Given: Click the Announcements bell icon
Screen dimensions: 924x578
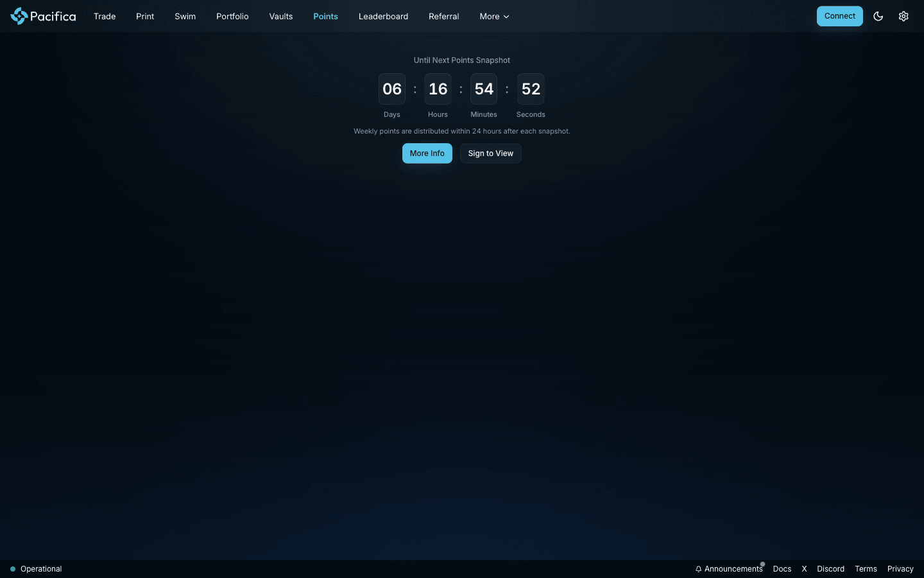Looking at the screenshot, I should tap(698, 569).
